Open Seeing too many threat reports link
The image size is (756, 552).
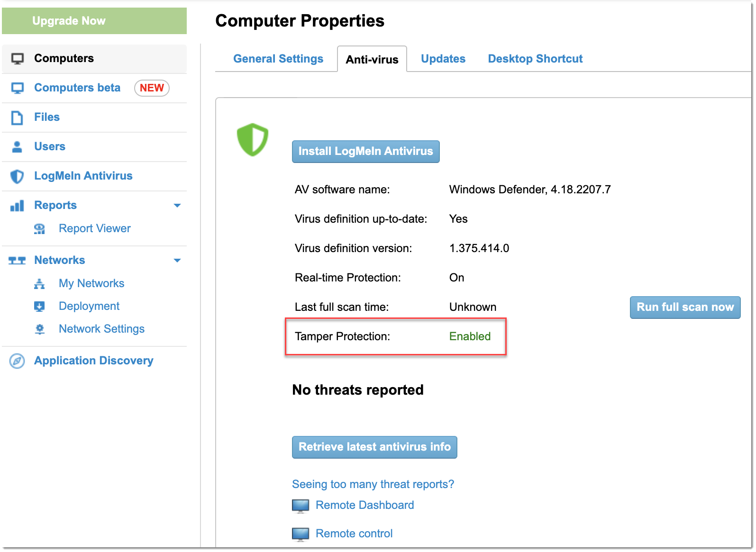click(x=373, y=484)
